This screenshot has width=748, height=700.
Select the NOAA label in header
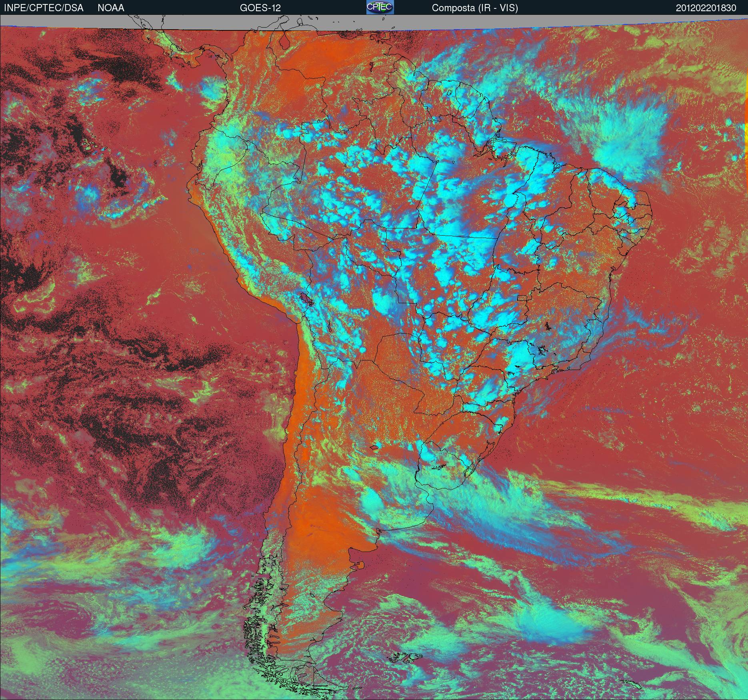tap(111, 8)
